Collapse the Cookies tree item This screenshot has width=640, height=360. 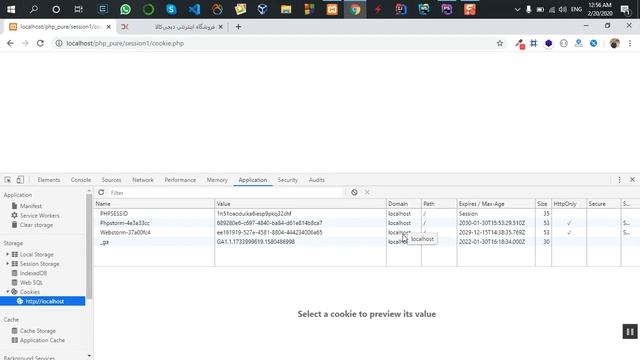pos(7,292)
